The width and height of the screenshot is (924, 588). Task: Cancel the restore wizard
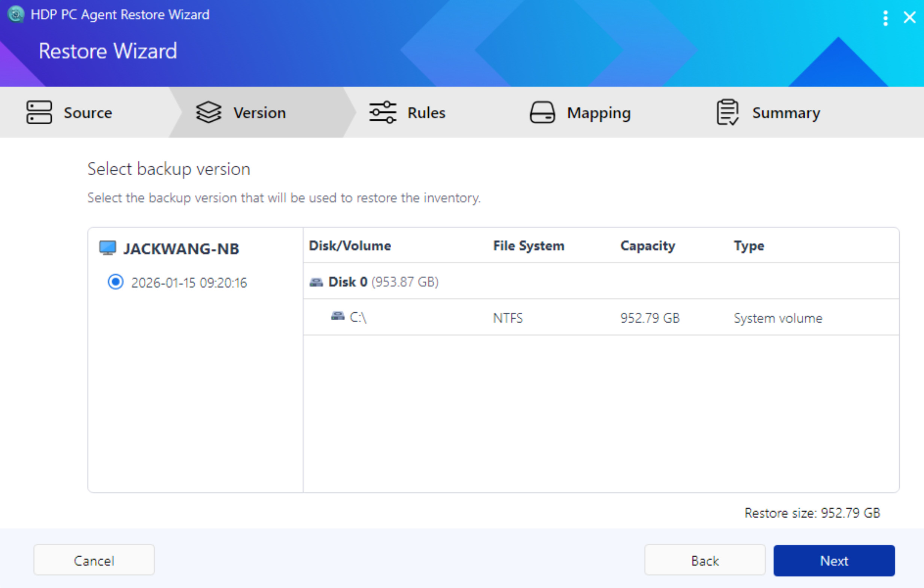click(94, 561)
